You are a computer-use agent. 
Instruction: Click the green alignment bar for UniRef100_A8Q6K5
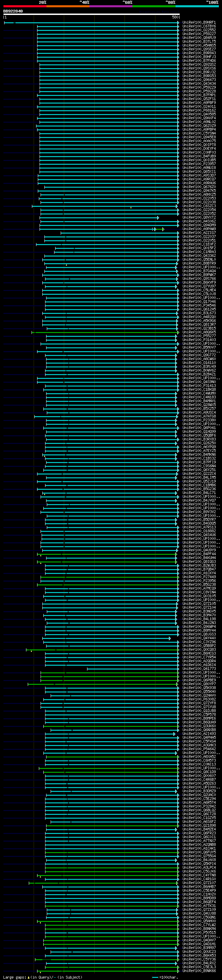pos(105,332)
